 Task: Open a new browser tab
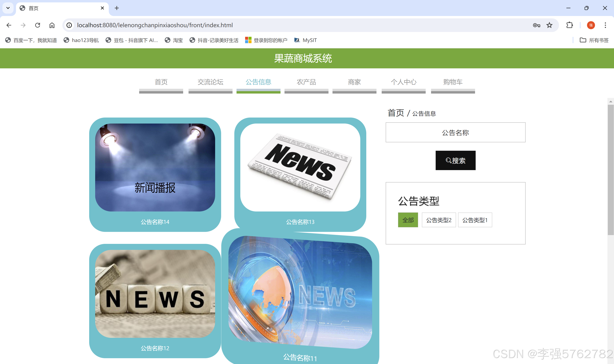(x=117, y=8)
